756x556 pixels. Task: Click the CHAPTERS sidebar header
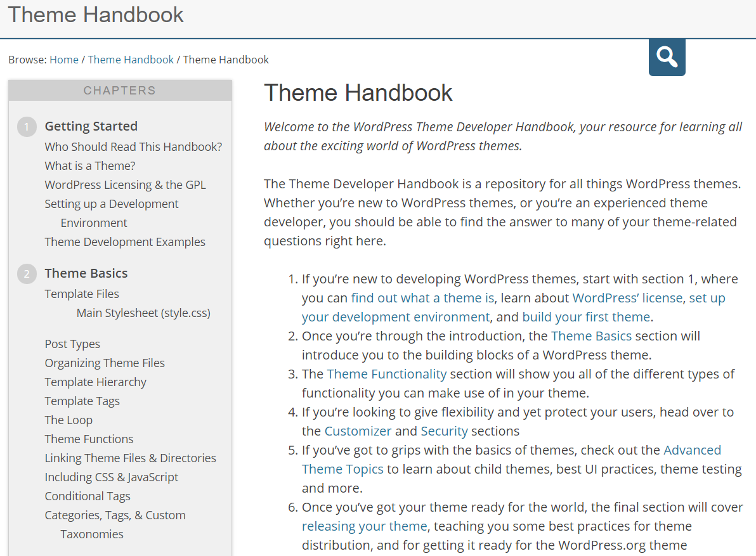(120, 91)
